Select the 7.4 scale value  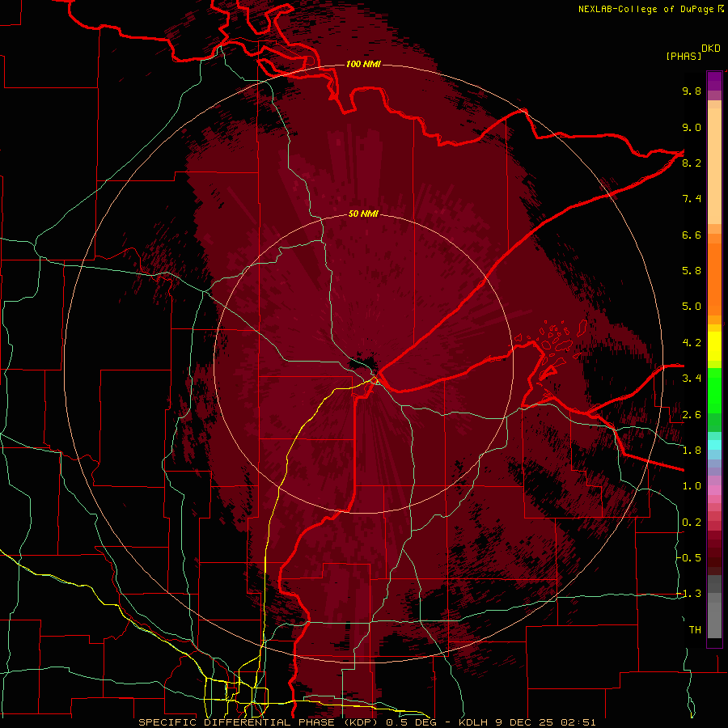(x=692, y=199)
